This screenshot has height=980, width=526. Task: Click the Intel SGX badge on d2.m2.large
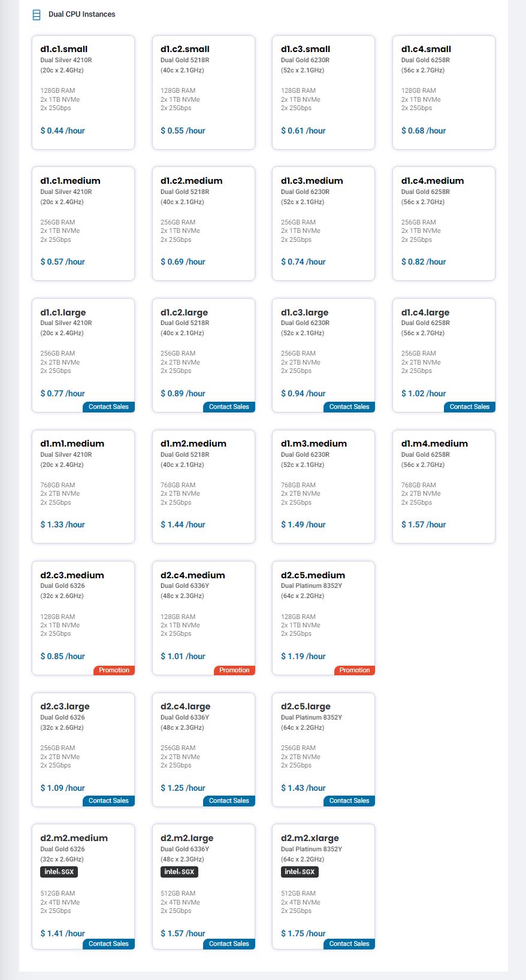tap(179, 872)
